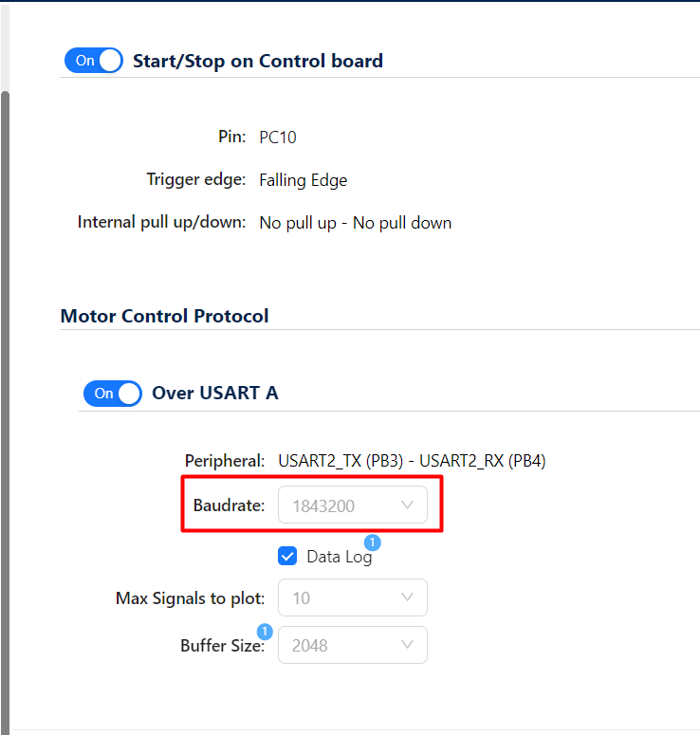700x735 pixels.
Task: Turn off Start/Stop on Control board switch
Action: click(x=93, y=61)
